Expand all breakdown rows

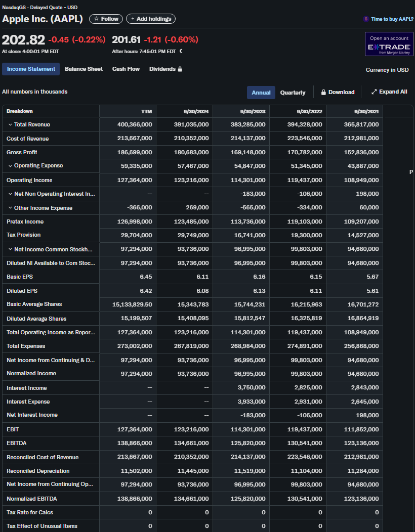tap(389, 92)
